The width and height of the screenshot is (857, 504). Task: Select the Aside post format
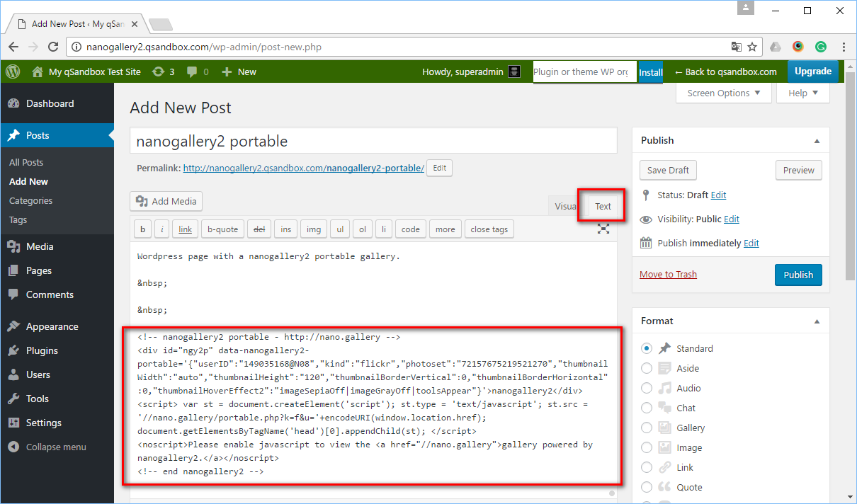(x=647, y=368)
